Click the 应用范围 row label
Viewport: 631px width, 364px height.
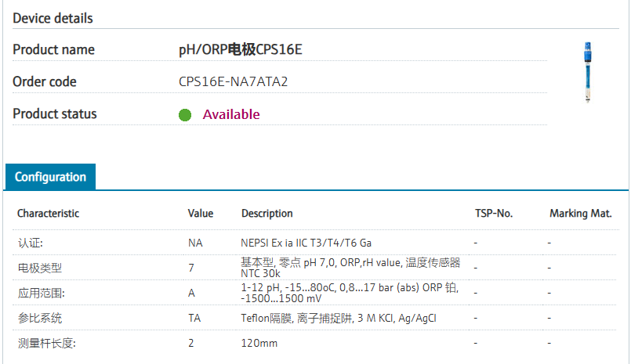pyautogui.click(x=41, y=293)
